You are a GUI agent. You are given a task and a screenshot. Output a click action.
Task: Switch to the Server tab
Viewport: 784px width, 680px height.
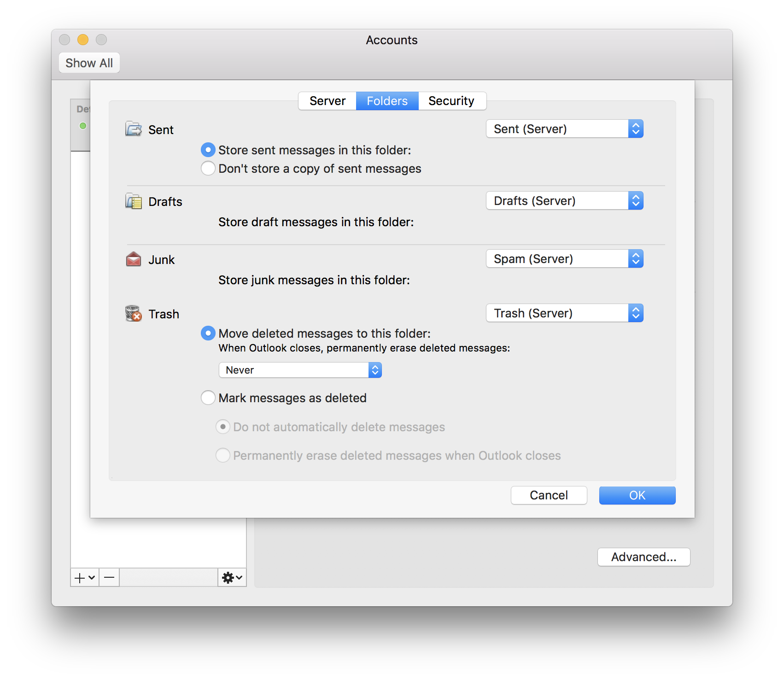click(328, 101)
